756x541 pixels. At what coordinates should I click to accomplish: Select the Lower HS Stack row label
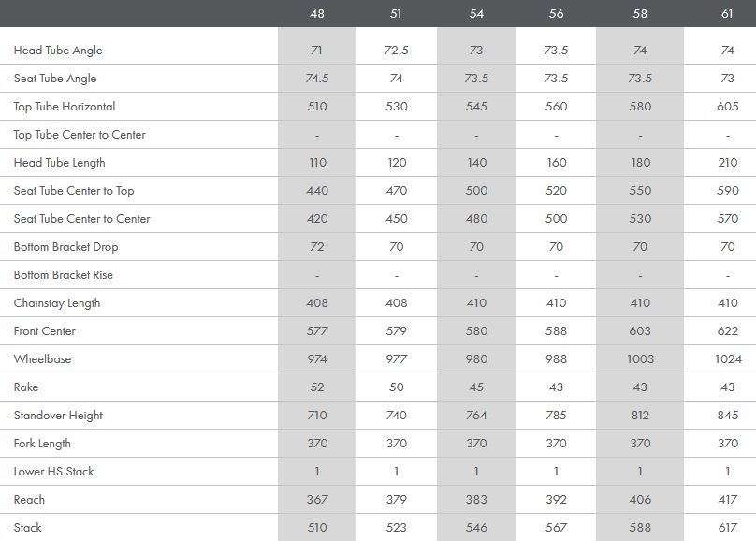click(x=53, y=472)
